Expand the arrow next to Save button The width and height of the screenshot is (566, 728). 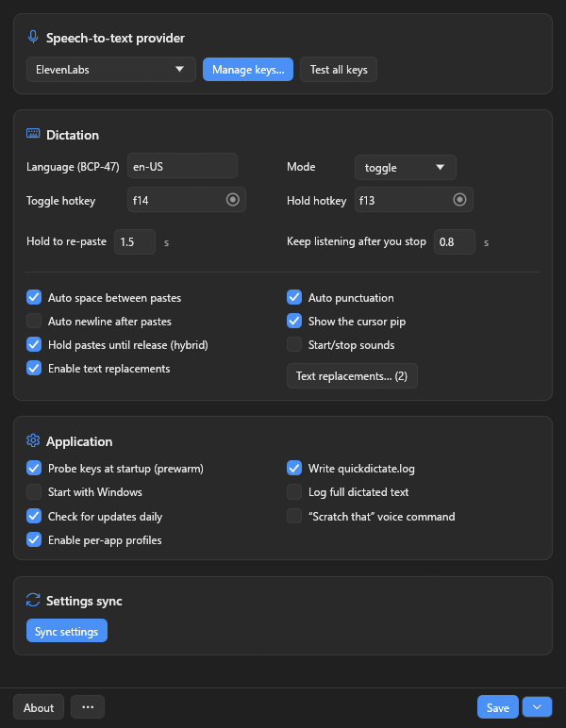537,707
